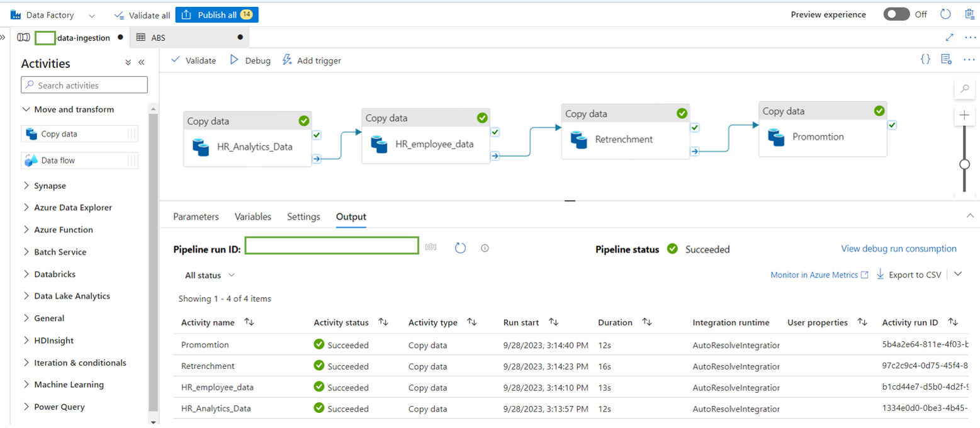The width and height of the screenshot is (980, 428).
Task: Open the Export to CSV dropdown chevron
Action: [x=958, y=274]
